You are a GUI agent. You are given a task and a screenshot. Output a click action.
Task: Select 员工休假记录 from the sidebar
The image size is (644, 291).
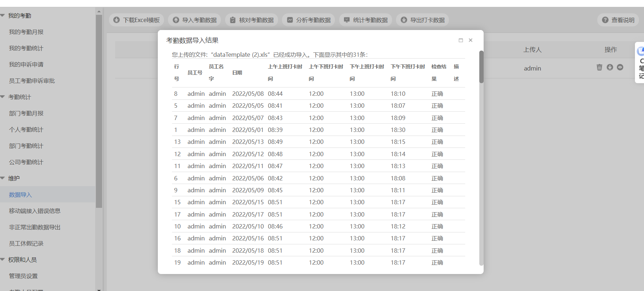tap(26, 243)
